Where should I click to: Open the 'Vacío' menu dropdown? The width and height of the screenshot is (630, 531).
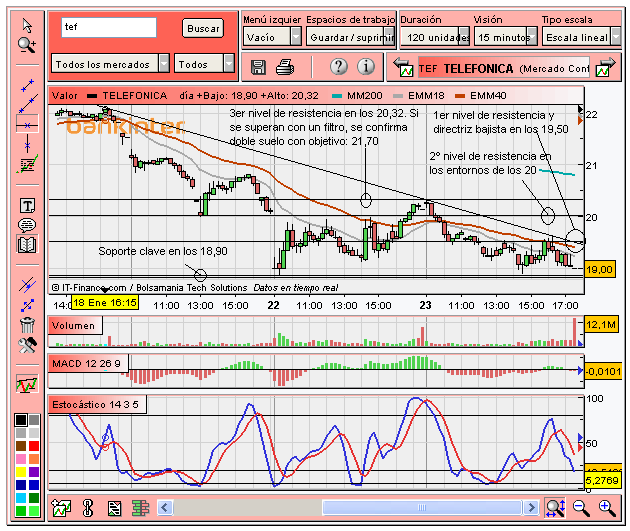pyautogui.click(x=272, y=37)
